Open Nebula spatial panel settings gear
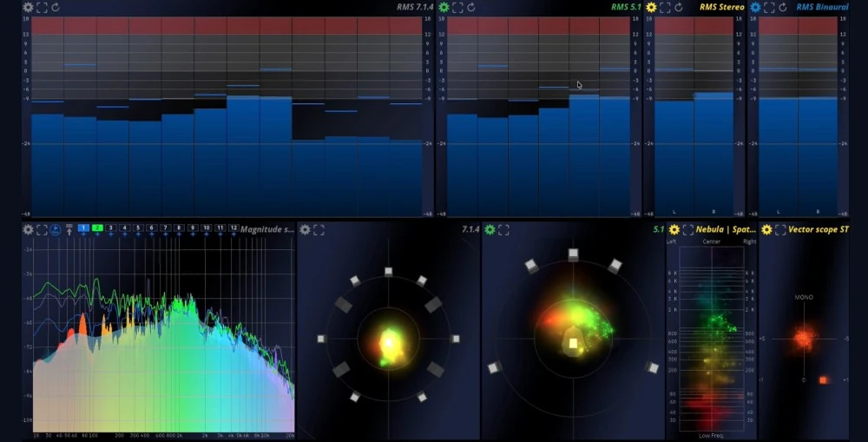 [674, 229]
